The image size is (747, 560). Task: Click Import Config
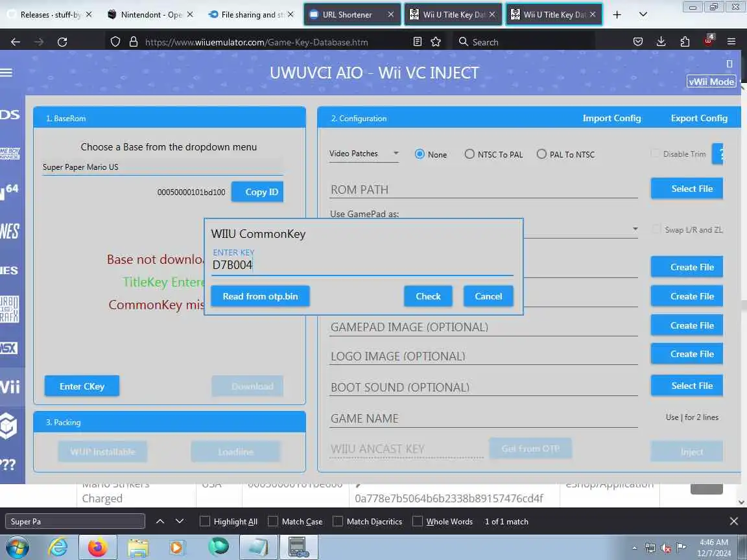click(611, 118)
